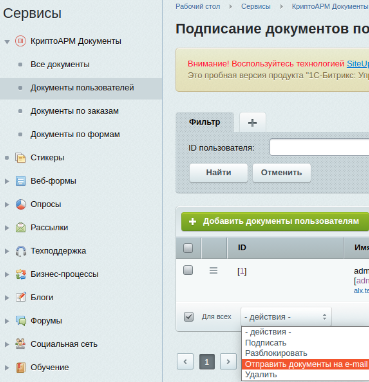Open Документы по заказам in sidebar
This screenshot has width=369, height=382.
75,111
